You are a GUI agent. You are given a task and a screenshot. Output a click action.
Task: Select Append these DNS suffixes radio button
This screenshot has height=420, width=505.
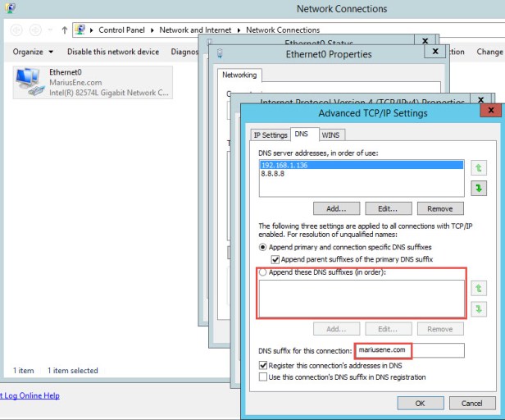[263, 272]
